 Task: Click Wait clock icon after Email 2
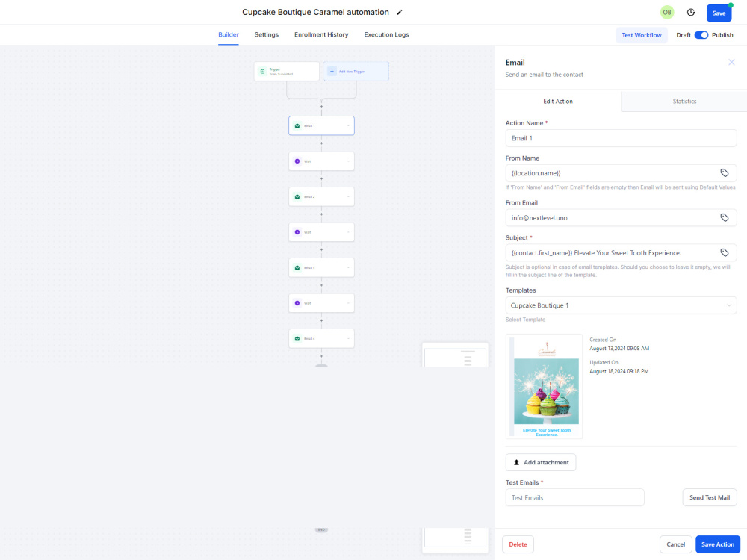click(x=297, y=232)
